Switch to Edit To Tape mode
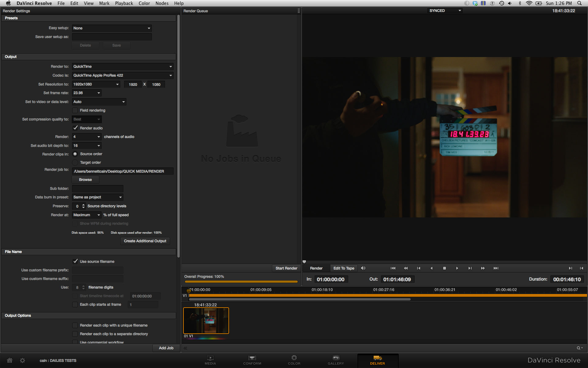The width and height of the screenshot is (588, 368). coord(344,268)
